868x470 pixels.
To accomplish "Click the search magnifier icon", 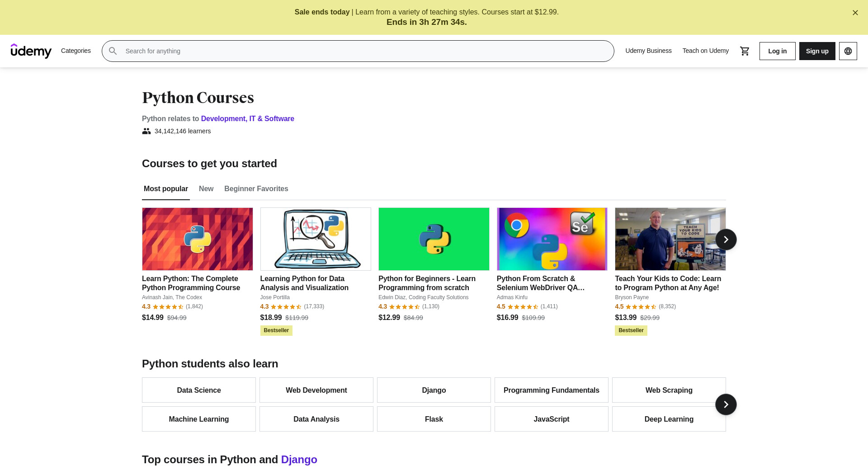I will pyautogui.click(x=113, y=51).
